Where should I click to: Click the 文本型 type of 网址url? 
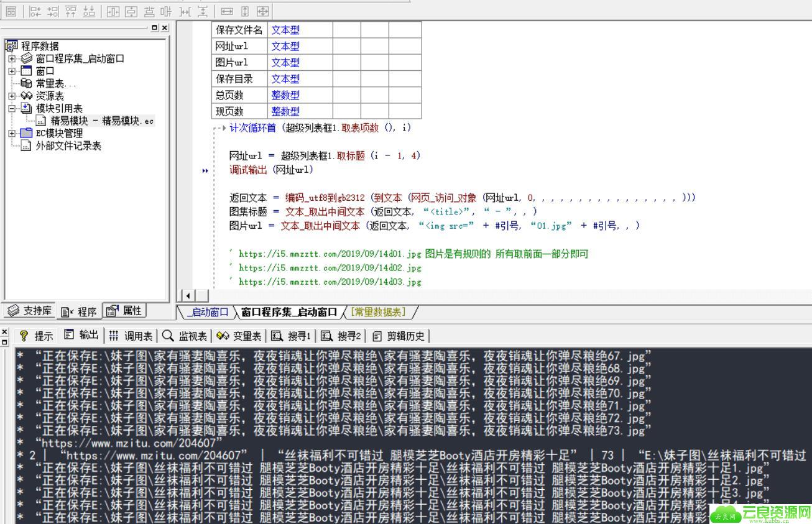coord(300,46)
